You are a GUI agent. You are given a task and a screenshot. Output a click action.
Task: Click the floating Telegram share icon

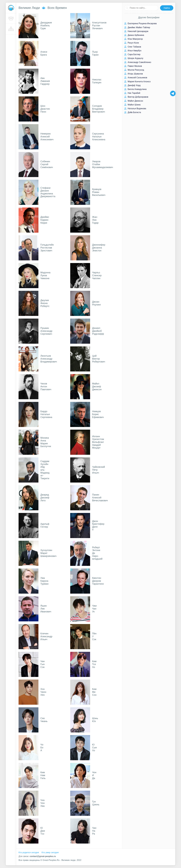[x=173, y=93]
